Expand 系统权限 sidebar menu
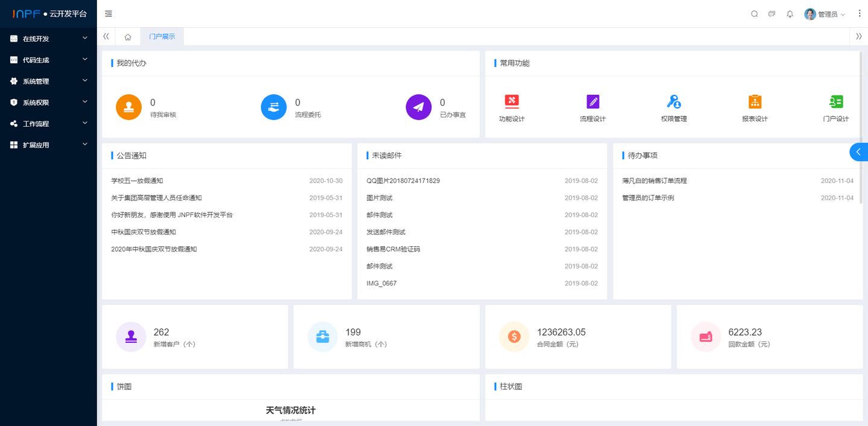The width and height of the screenshot is (868, 426). point(48,103)
